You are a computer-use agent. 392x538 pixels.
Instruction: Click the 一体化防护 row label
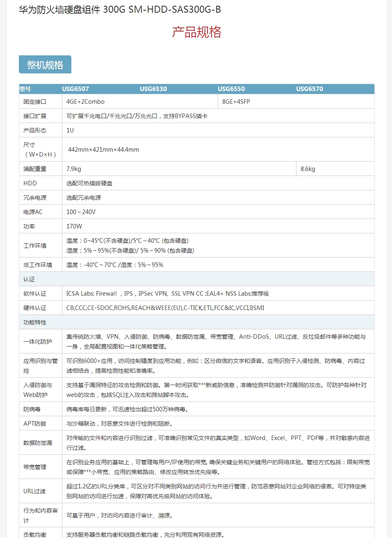tap(38, 342)
